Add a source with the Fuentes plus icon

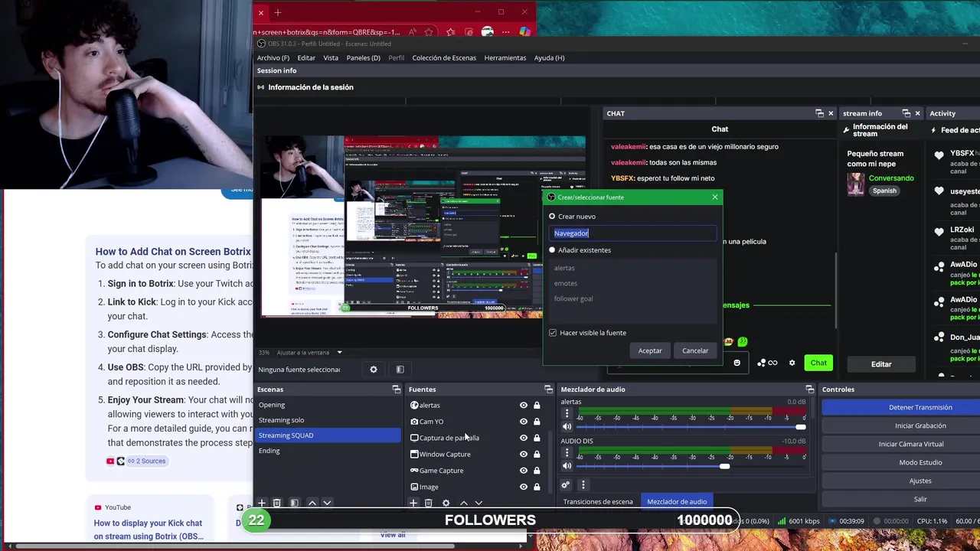point(413,503)
